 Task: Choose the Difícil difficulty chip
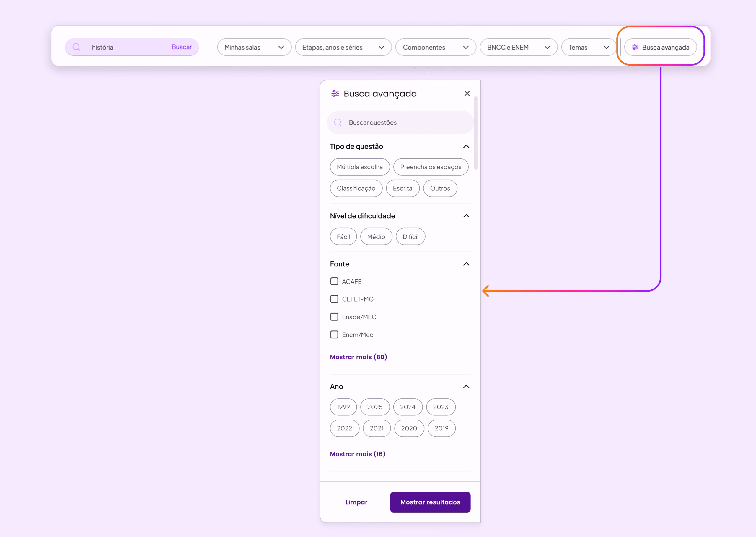410,237
